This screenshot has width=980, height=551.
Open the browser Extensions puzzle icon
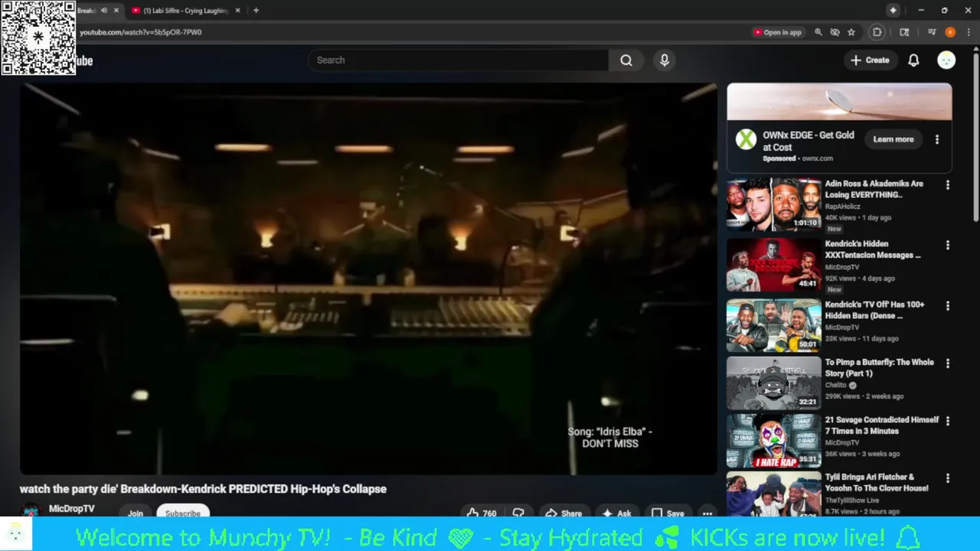(877, 32)
